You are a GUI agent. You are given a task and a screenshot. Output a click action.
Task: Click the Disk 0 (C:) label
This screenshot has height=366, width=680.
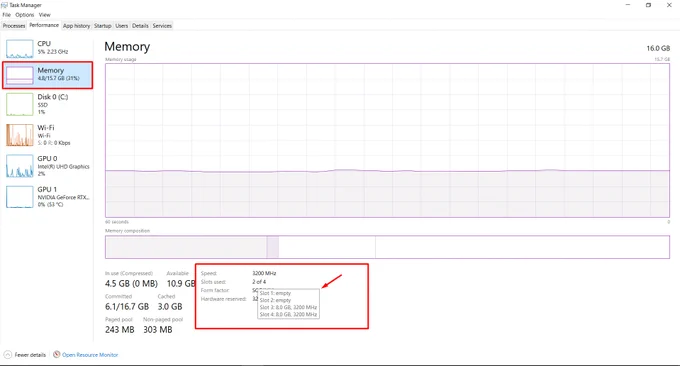pyautogui.click(x=52, y=97)
